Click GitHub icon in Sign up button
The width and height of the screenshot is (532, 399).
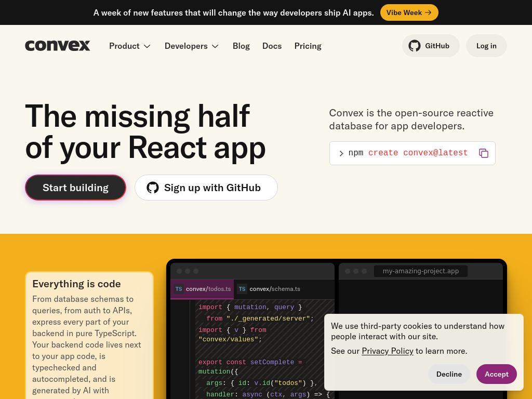point(153,188)
